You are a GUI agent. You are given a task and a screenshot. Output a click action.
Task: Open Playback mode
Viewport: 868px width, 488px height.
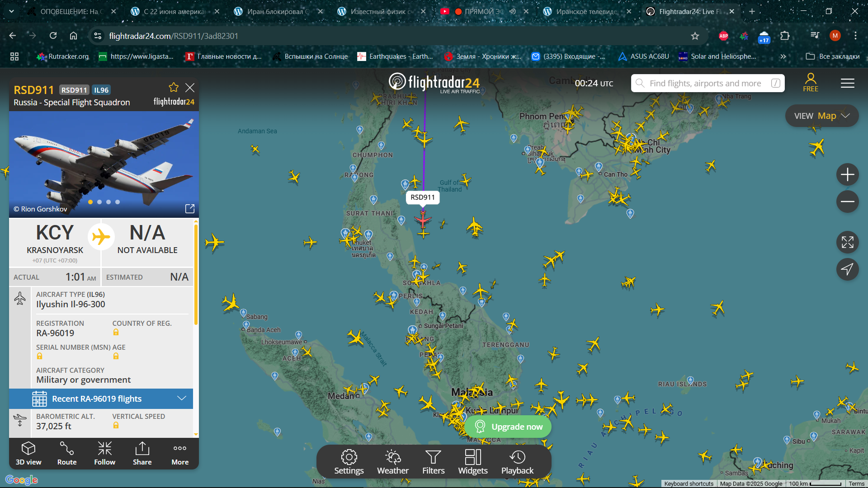[x=517, y=462]
